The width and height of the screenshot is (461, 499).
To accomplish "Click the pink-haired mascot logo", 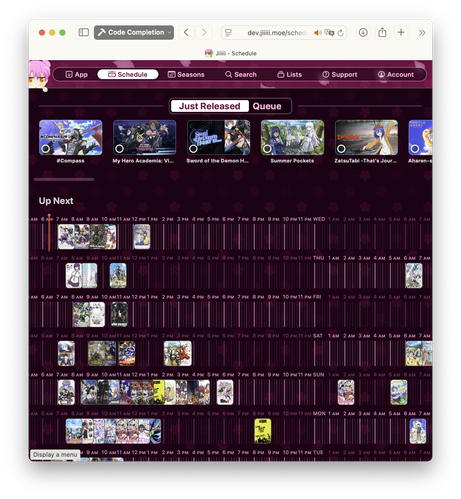I will (x=39, y=75).
